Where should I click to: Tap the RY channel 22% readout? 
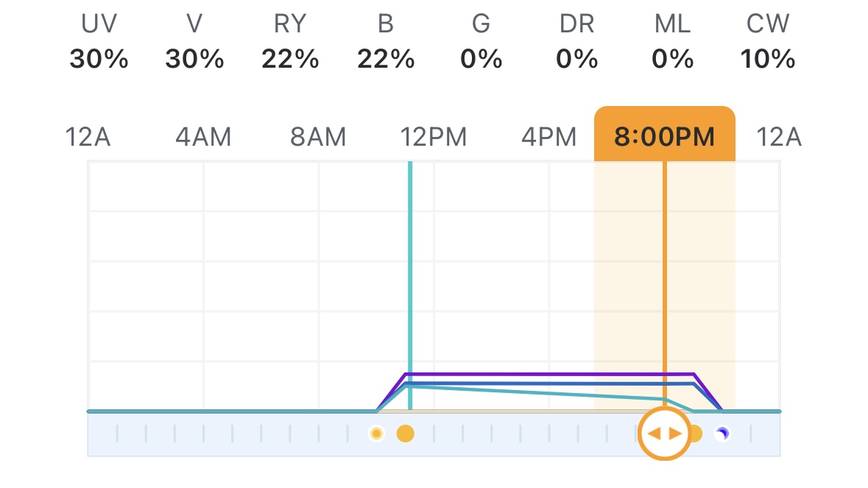click(x=290, y=43)
